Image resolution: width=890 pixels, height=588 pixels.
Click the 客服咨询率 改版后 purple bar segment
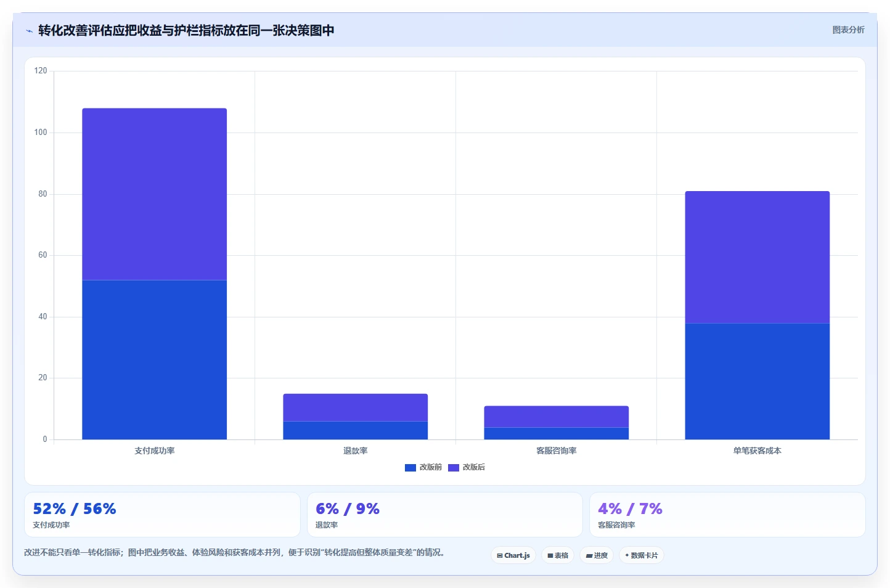tap(557, 417)
